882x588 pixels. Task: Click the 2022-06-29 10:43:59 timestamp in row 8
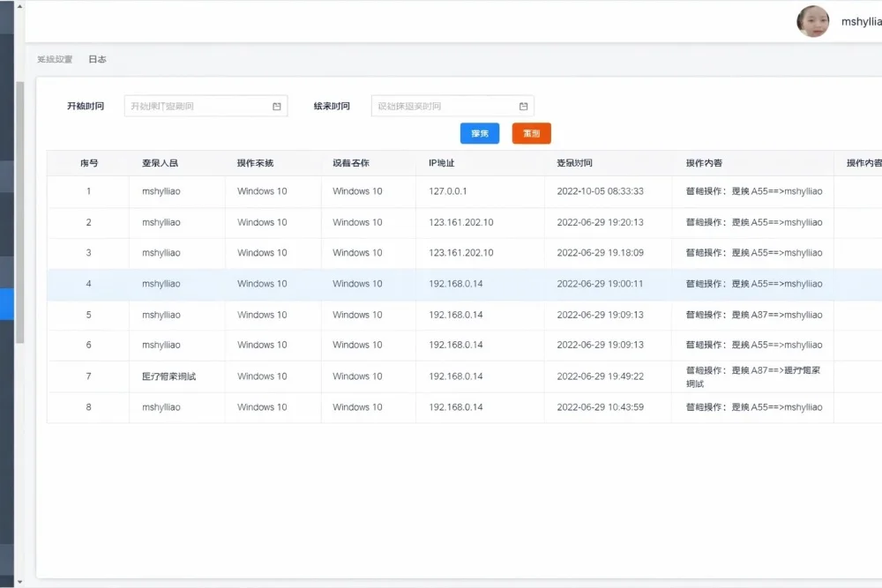[600, 407]
